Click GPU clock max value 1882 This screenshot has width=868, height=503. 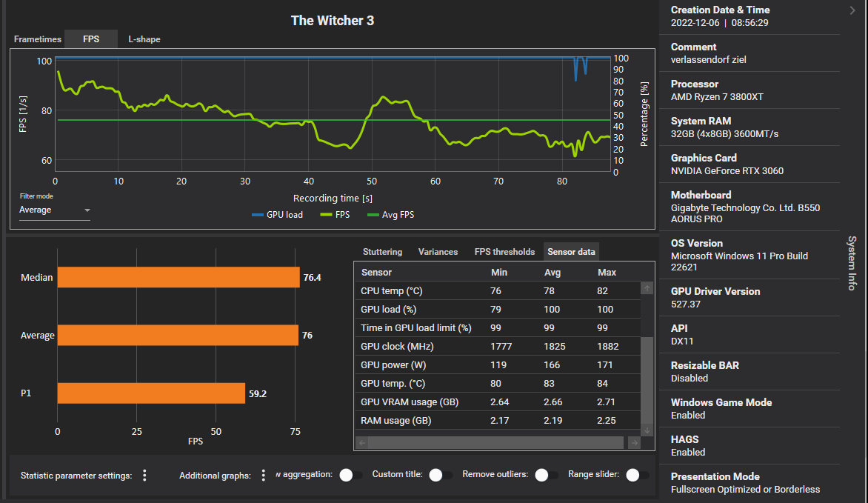tap(608, 347)
